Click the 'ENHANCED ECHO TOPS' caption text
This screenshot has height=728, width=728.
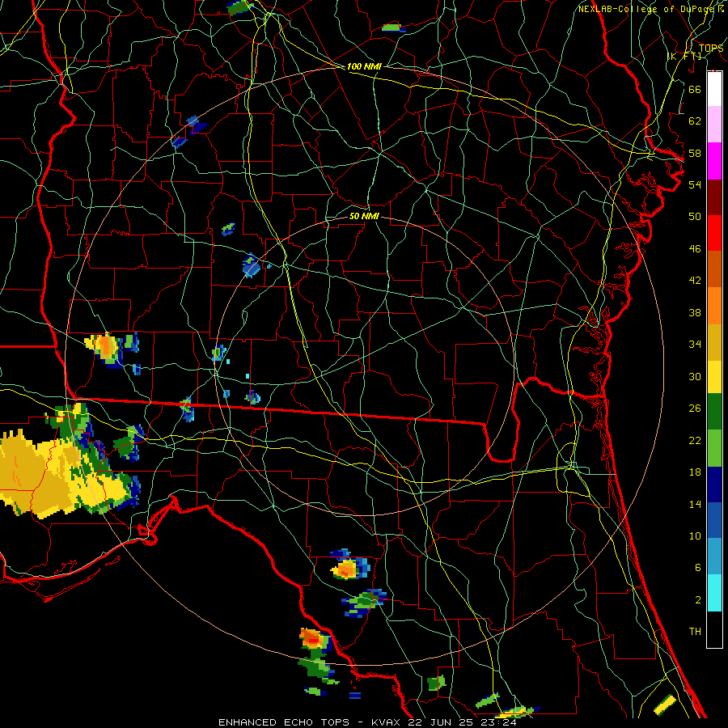point(283,722)
